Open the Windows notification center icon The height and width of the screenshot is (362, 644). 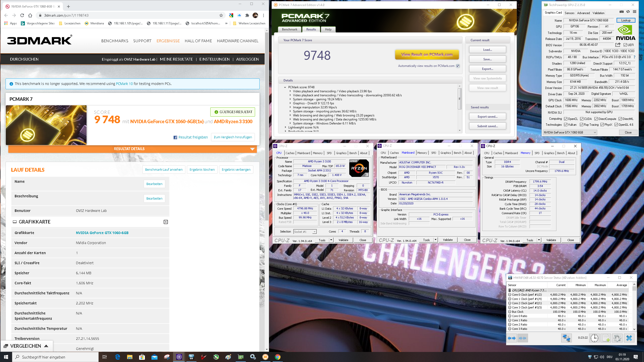[x=636, y=357]
